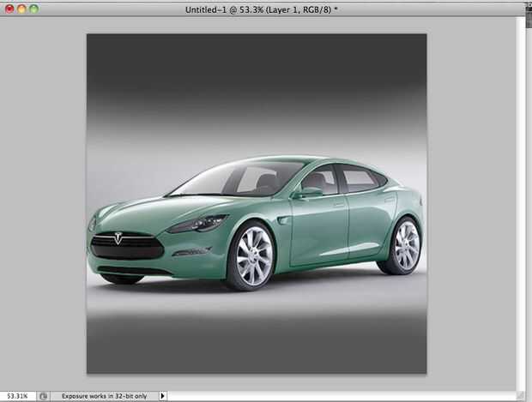Viewport: 532px width, 402px height.
Task: Close the Untitled-1 document window
Action: 9,9
